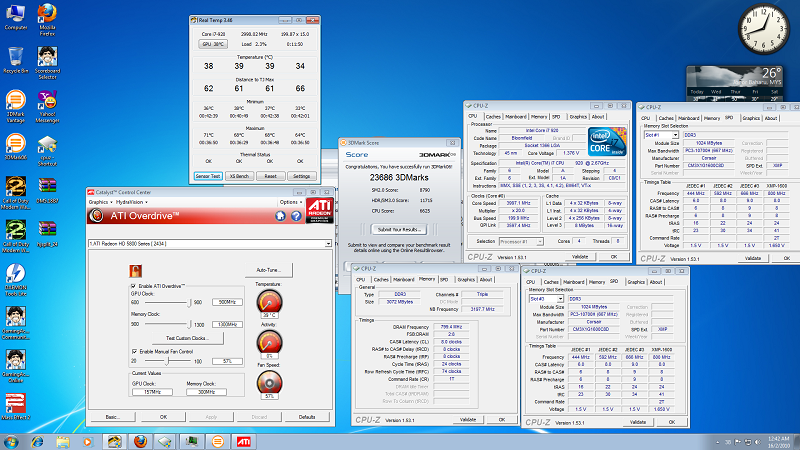The width and height of the screenshot is (800, 450).
Task: Click the GPU Clock 900MHz value field
Action: 228,302
